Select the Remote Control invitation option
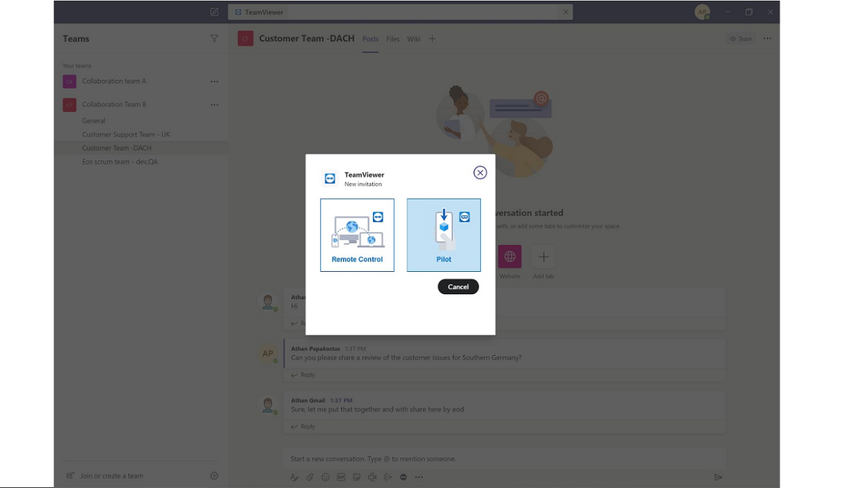This screenshot has width=868, height=488. 357,235
